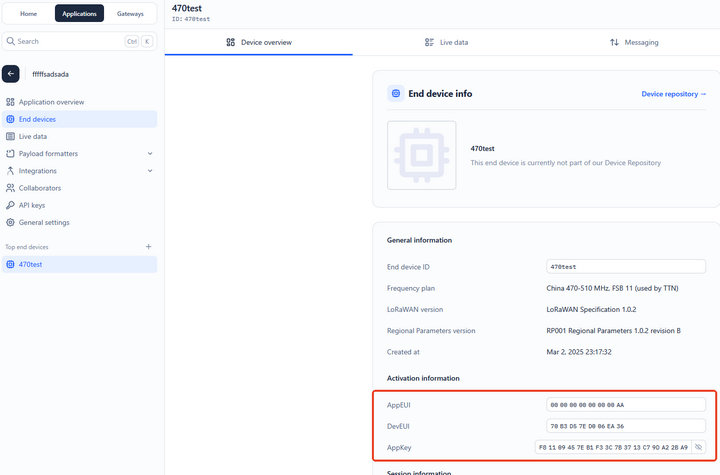Expand Payload formatters submenu
The height and width of the screenshot is (475, 720).
click(150, 154)
